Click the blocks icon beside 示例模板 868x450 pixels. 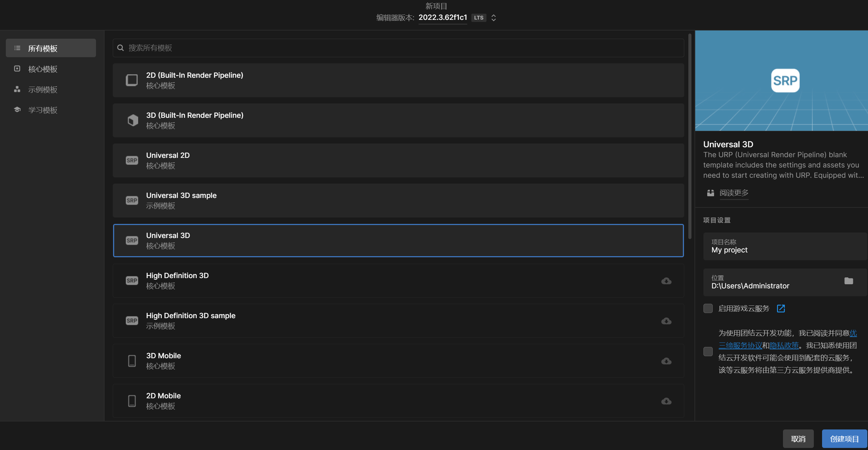pos(17,89)
